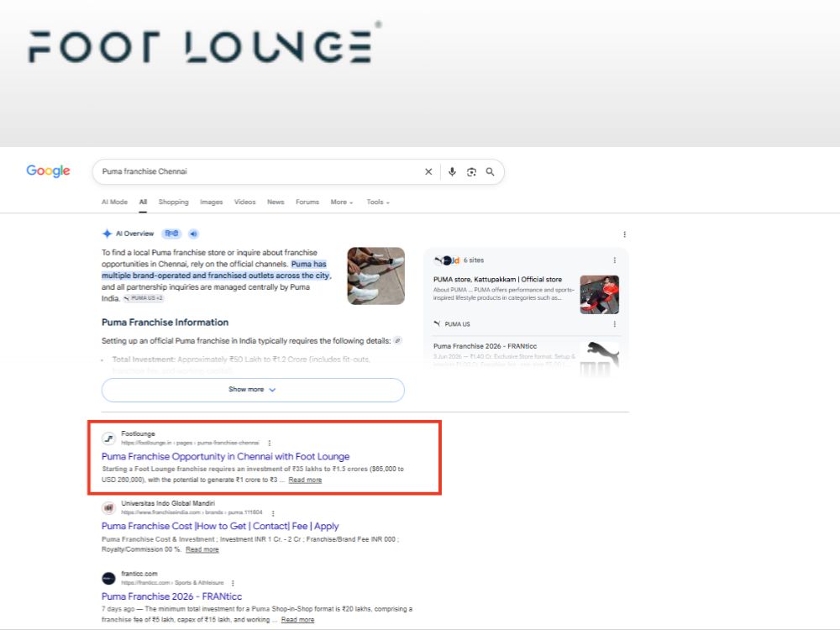Open Puma Franchise 2026 - FRANticc result
Screen dimensions: 840x630
(x=171, y=596)
